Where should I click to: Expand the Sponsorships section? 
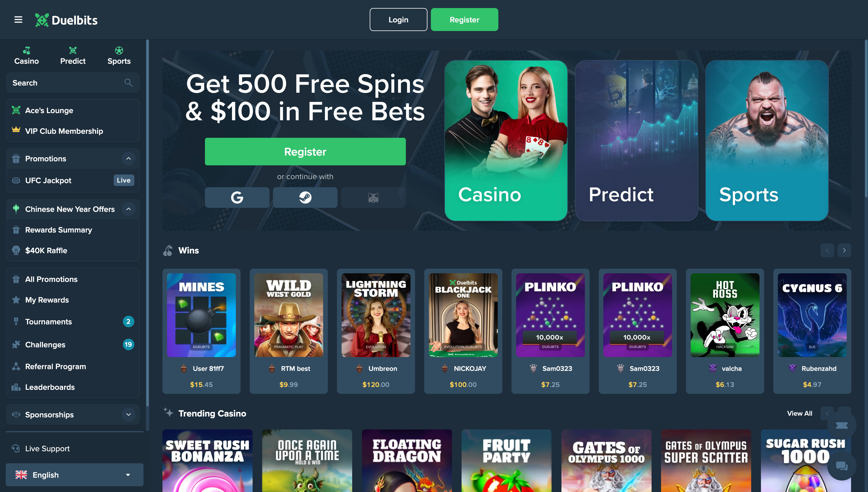128,414
